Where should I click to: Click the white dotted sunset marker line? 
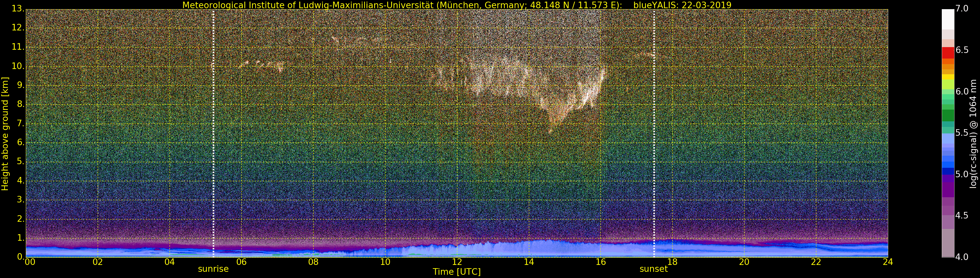pyautogui.click(x=654, y=133)
